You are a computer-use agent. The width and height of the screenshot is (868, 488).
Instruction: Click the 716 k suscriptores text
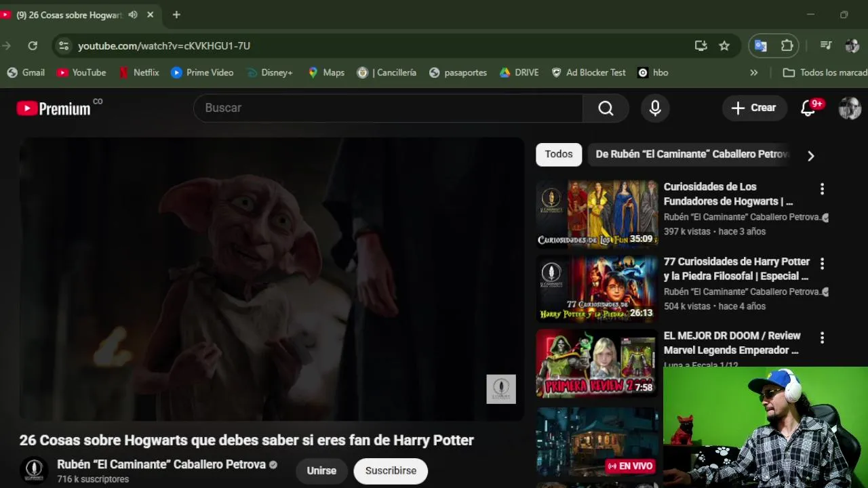click(x=93, y=479)
